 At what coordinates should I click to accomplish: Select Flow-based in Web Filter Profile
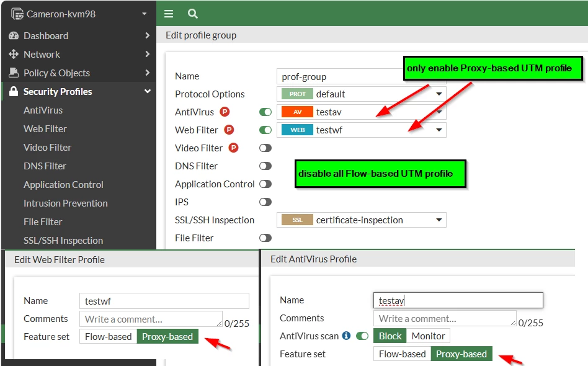pos(109,336)
